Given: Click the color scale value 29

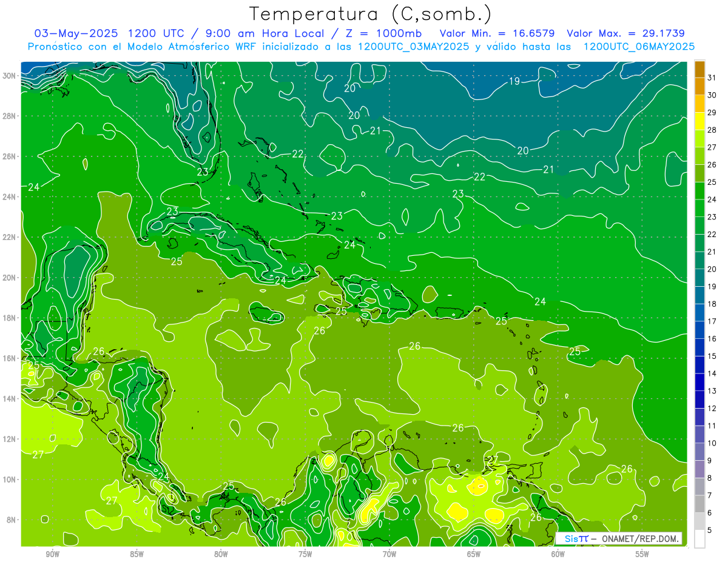Looking at the screenshot, I should [x=712, y=112].
